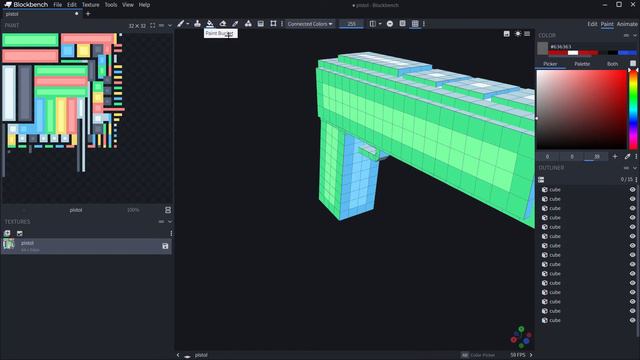This screenshot has width=640, height=360.
Task: Open the File menu
Action: 58,5
